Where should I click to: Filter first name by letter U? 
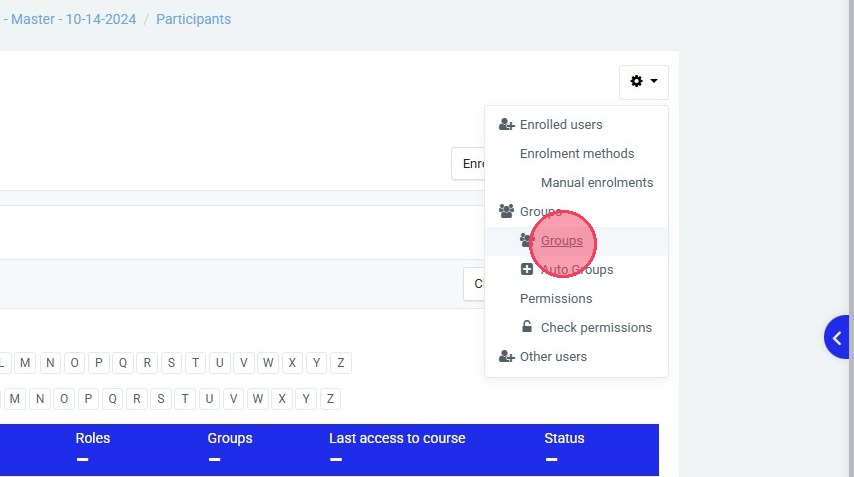click(x=219, y=363)
